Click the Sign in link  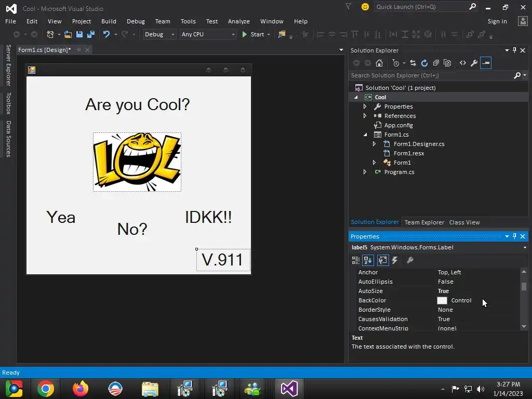[497, 21]
